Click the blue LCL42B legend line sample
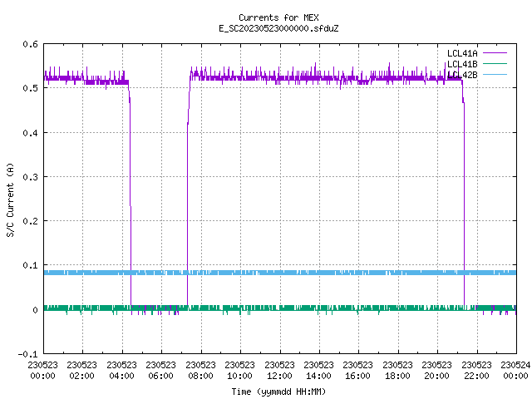Image resolution: width=532 pixels, height=399 pixels. (x=495, y=74)
